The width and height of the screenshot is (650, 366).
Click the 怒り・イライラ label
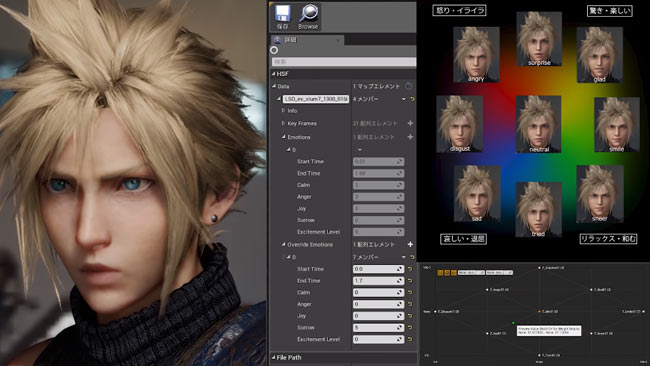pyautogui.click(x=459, y=10)
